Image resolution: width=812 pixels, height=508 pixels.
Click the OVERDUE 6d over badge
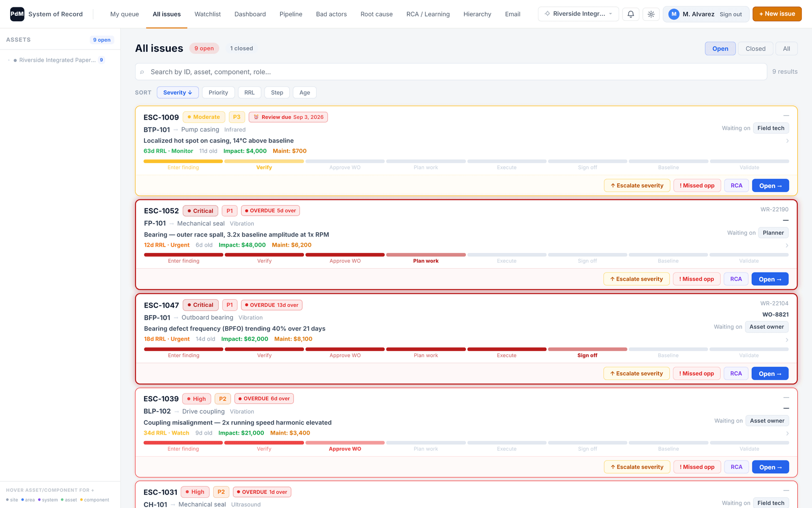pos(264,399)
